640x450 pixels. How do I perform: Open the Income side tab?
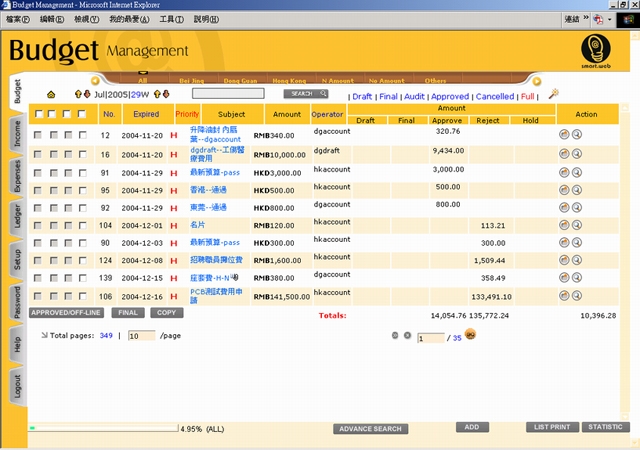pos(17,133)
